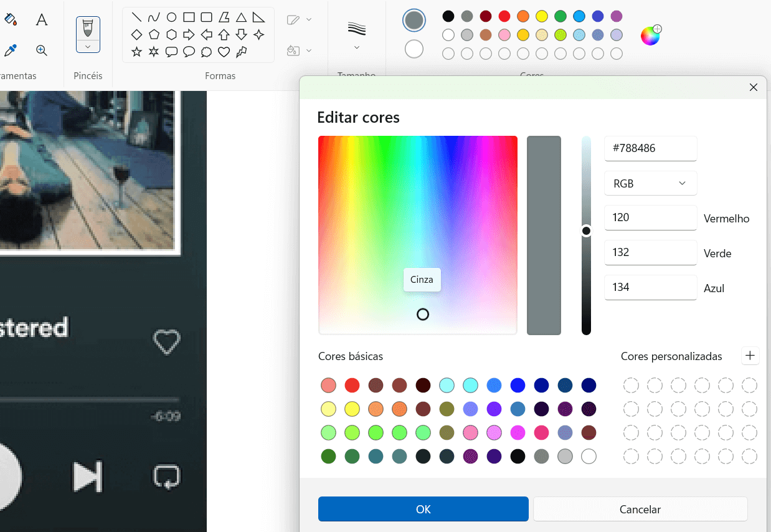This screenshot has width=771, height=532.
Task: Open Edit colors rainbow wheel icon
Action: [650, 36]
